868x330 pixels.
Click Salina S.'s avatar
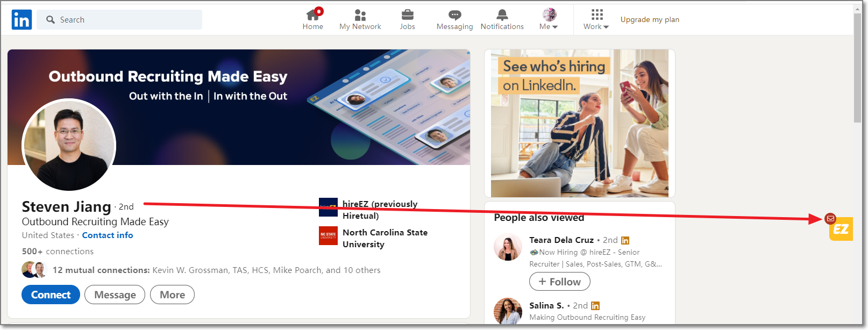point(508,311)
